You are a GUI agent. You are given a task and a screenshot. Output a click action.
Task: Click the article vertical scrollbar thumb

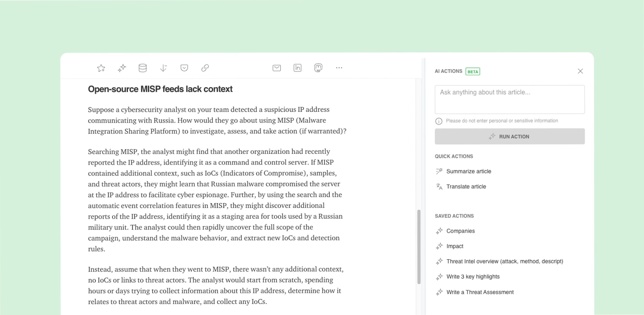tap(419, 247)
